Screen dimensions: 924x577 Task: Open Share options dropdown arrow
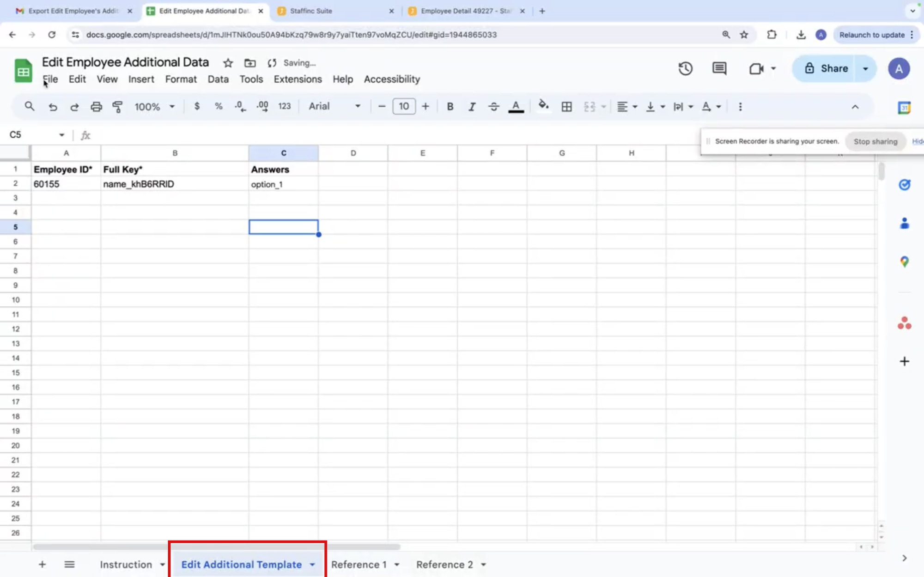click(x=865, y=68)
